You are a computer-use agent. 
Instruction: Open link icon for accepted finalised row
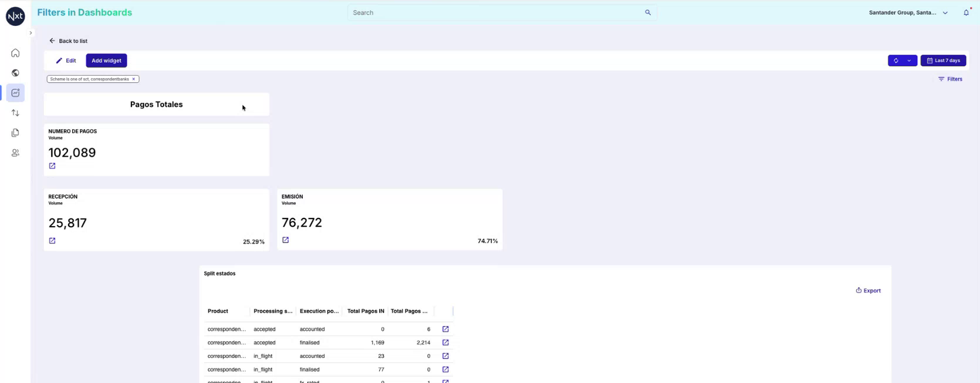tap(445, 342)
